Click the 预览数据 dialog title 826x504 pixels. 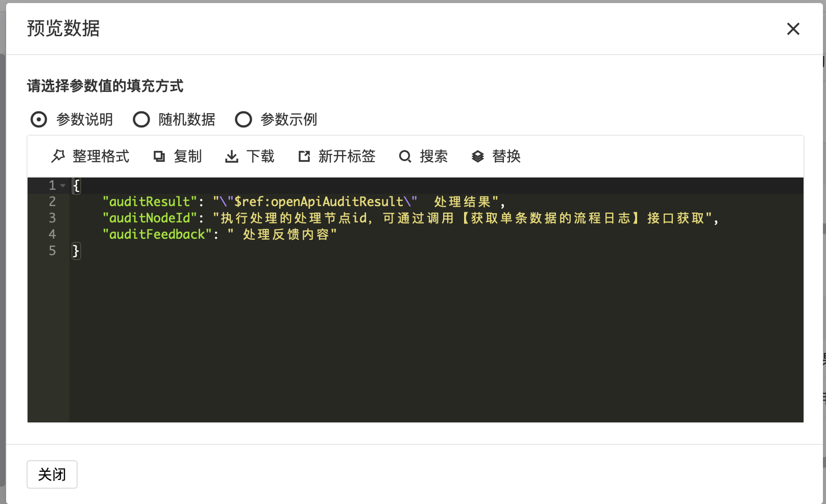tap(63, 29)
